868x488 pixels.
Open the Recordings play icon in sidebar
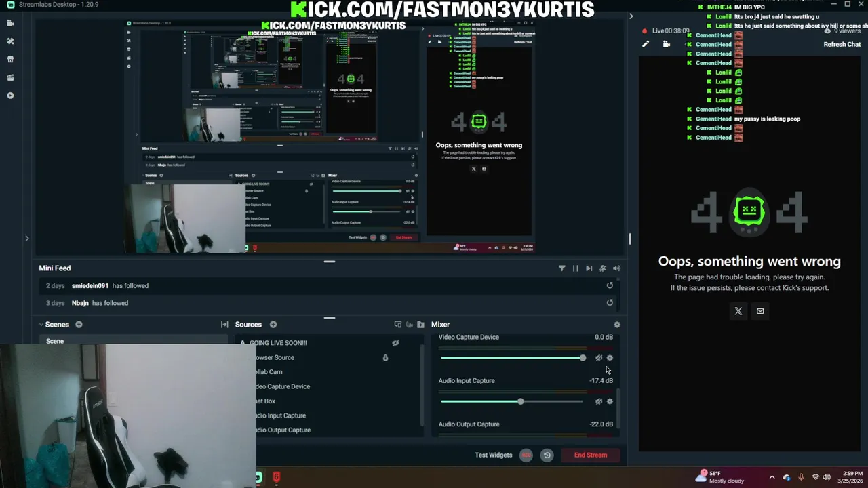click(10, 96)
